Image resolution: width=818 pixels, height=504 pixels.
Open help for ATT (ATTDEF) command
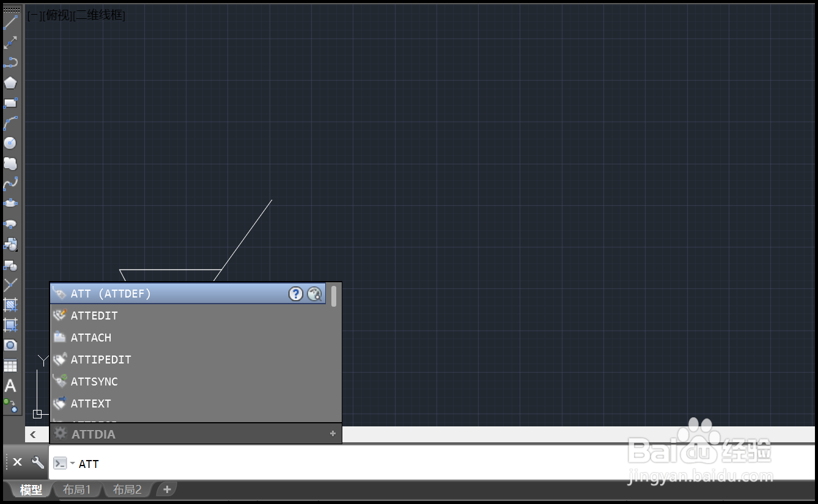296,294
